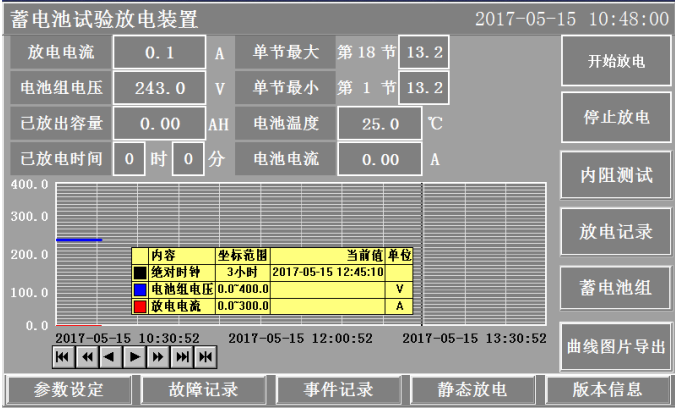Jump to the end of the curve
The image size is (675, 412).
click(x=180, y=357)
